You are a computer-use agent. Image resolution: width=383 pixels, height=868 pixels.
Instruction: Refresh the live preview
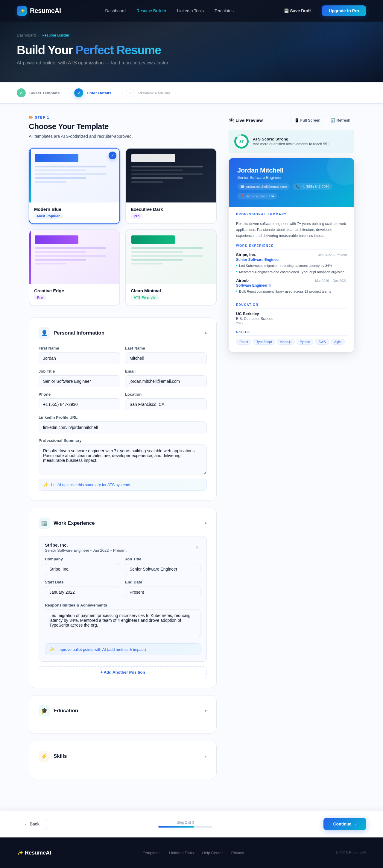[x=340, y=120]
